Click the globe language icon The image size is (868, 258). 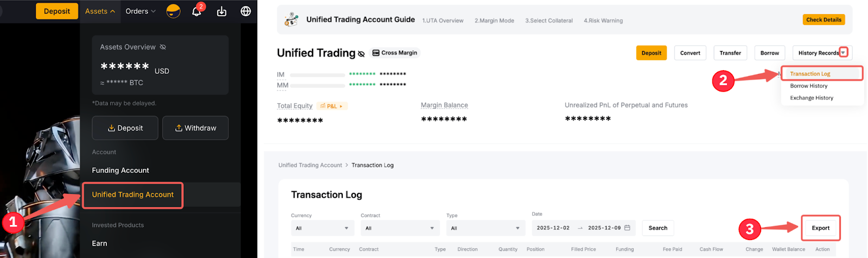tap(246, 11)
